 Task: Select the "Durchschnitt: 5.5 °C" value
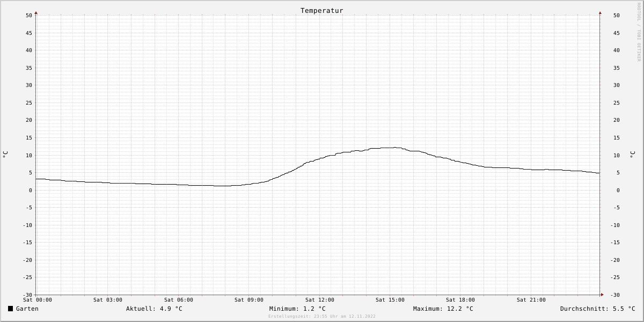(598, 309)
